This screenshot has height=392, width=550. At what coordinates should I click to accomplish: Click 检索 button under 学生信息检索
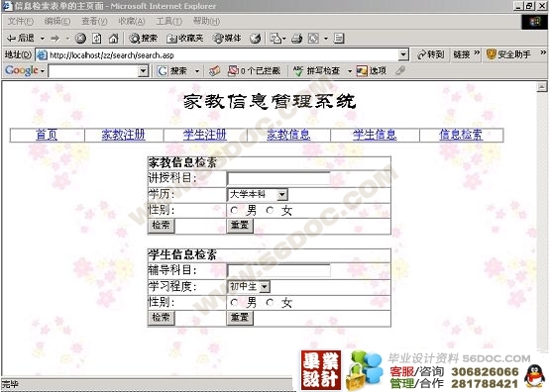point(161,318)
